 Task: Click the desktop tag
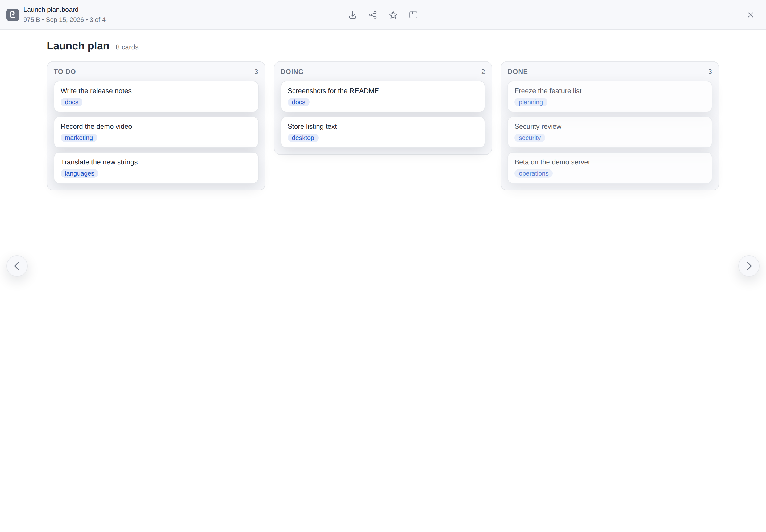[x=303, y=138]
